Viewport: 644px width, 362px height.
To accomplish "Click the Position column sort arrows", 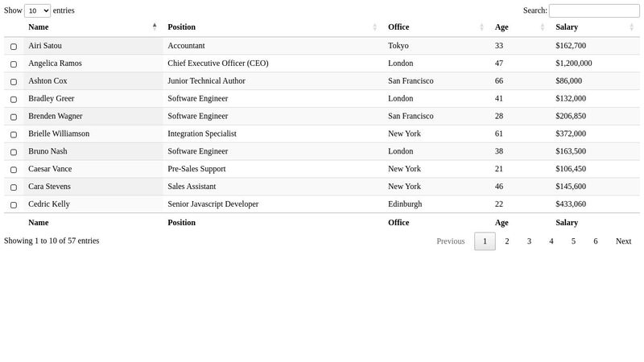I will click(x=374, y=27).
